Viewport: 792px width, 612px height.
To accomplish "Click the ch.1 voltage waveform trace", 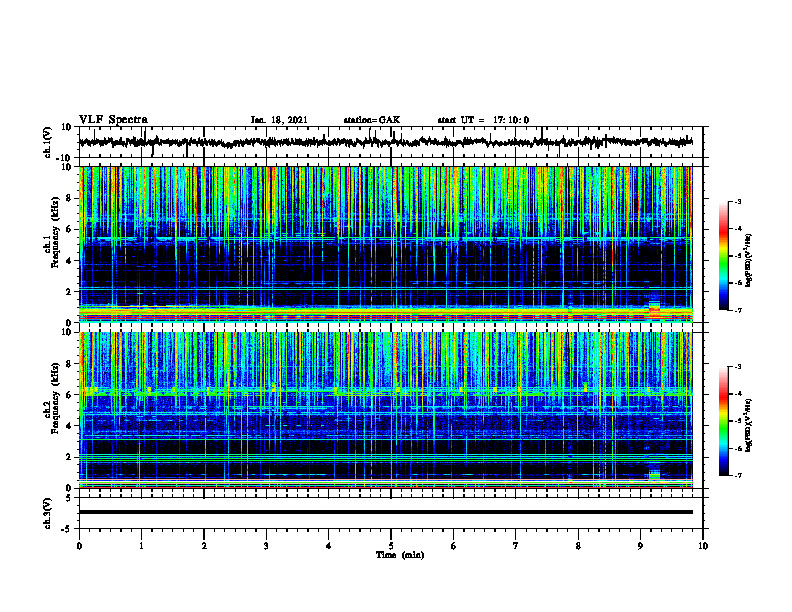I will [x=385, y=142].
